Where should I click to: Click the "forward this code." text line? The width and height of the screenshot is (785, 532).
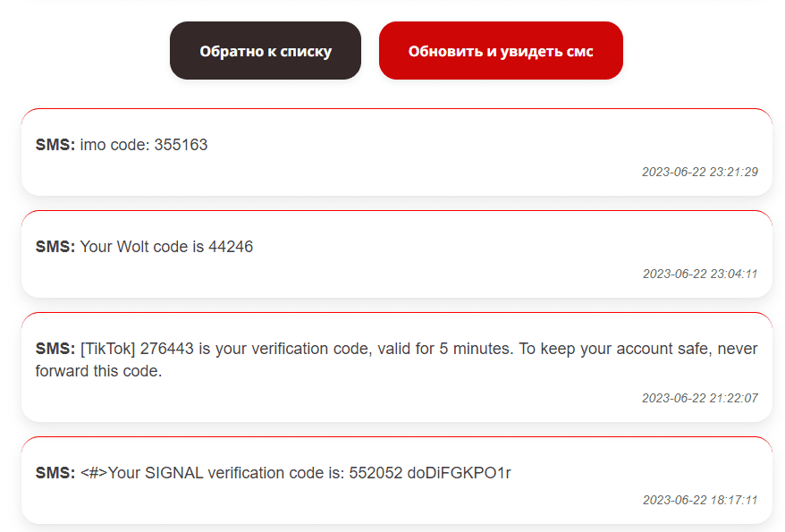pos(98,371)
